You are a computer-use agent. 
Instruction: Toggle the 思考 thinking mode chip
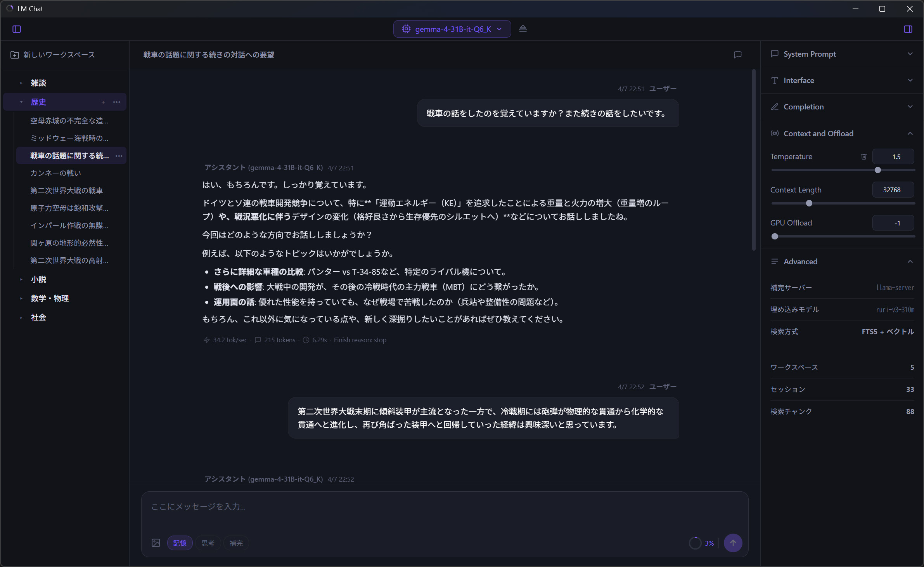tap(208, 543)
